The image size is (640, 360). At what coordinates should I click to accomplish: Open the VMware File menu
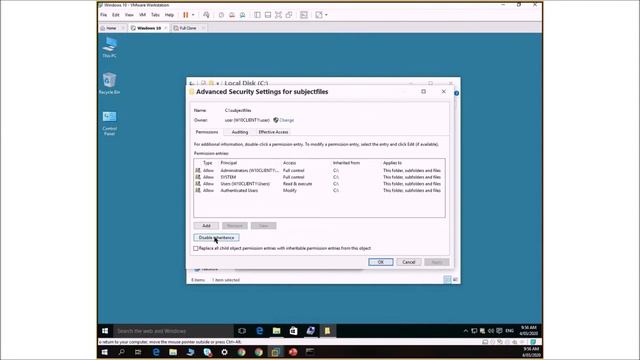(x=104, y=15)
